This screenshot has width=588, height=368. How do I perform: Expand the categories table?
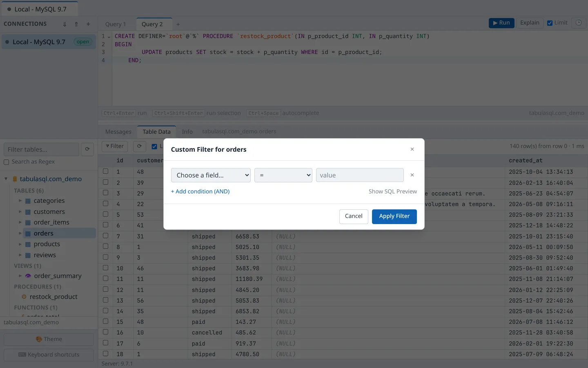(20, 201)
